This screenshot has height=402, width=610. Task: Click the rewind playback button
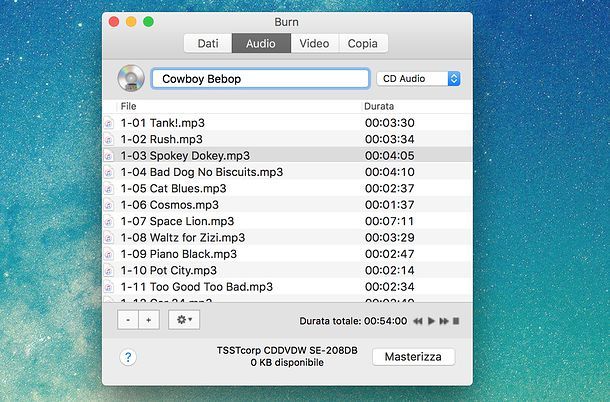[x=418, y=321]
